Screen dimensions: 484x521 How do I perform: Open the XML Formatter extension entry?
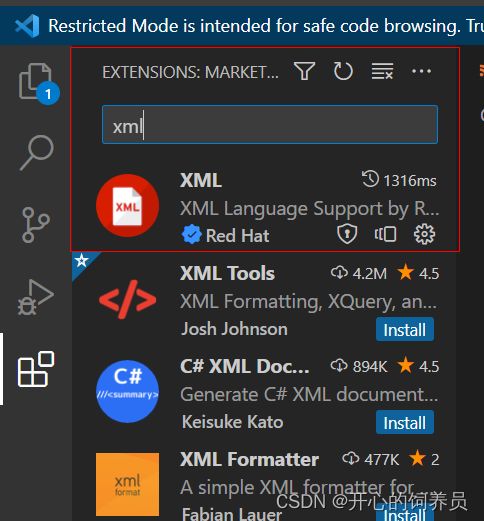click(x=264, y=485)
